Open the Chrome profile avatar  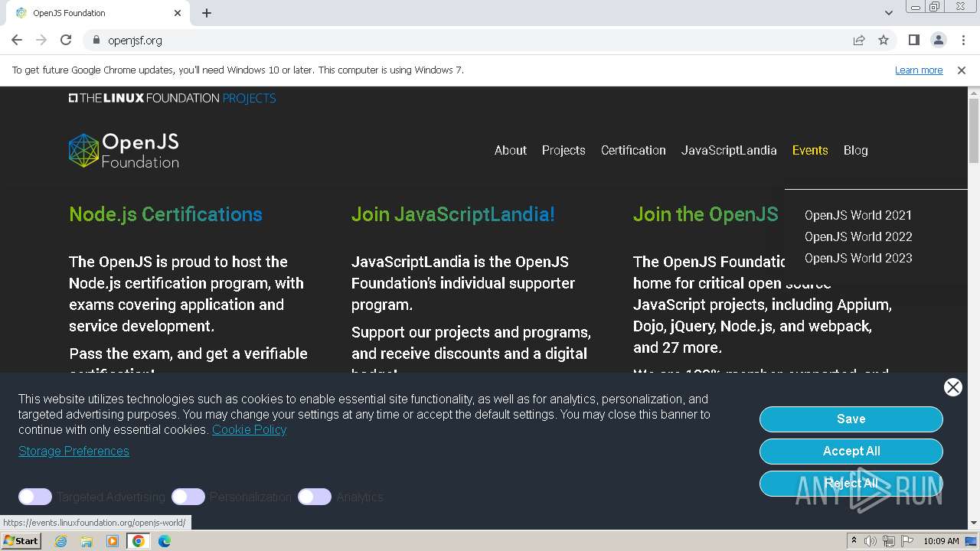click(938, 41)
